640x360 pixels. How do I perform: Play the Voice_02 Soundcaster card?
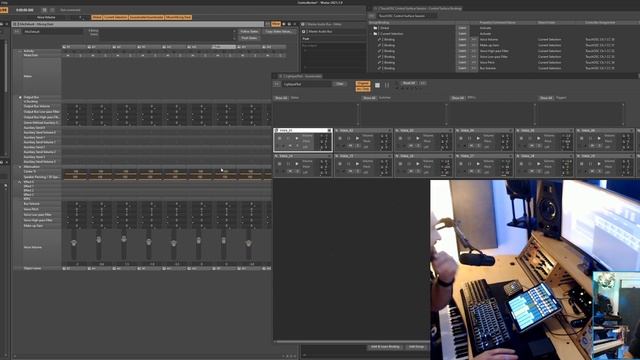pos(357,138)
